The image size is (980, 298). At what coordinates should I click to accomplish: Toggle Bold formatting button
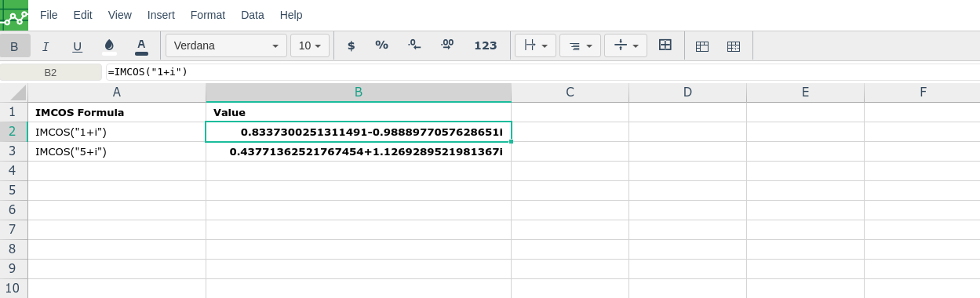click(14, 45)
